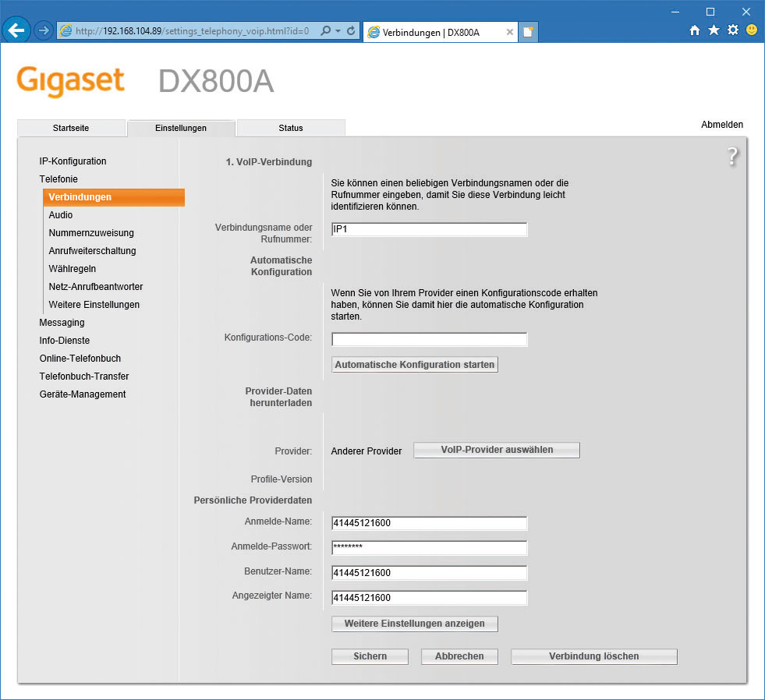Open the Status tab
Screen dimensions: 765x700
(291, 128)
